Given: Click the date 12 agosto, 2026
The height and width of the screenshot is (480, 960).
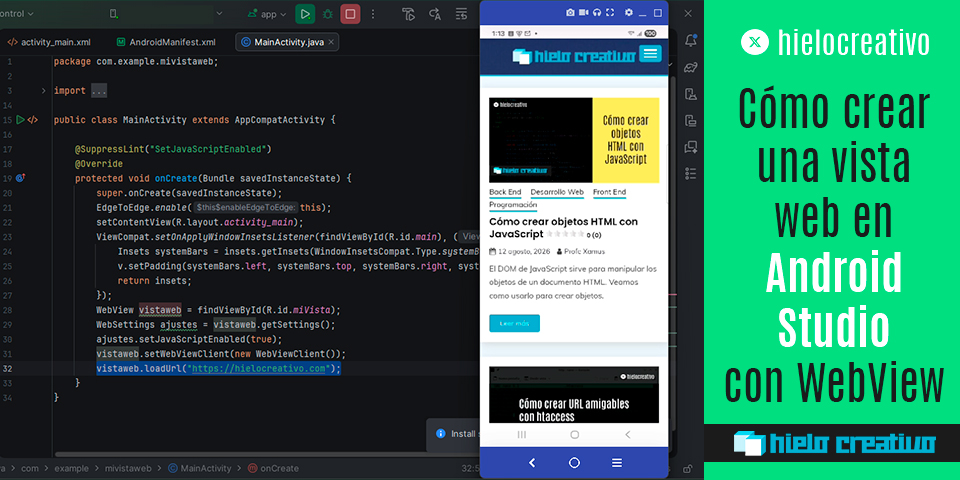Looking at the screenshot, I should 523,251.
